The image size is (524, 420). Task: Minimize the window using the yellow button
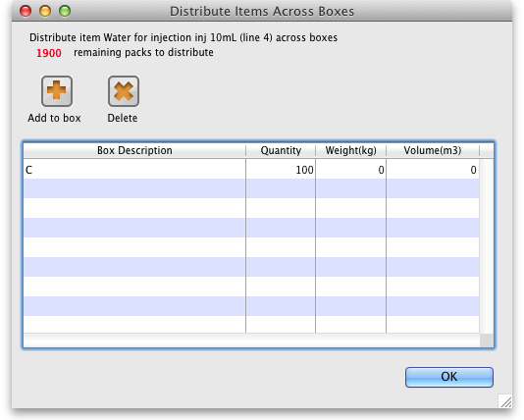45,11
